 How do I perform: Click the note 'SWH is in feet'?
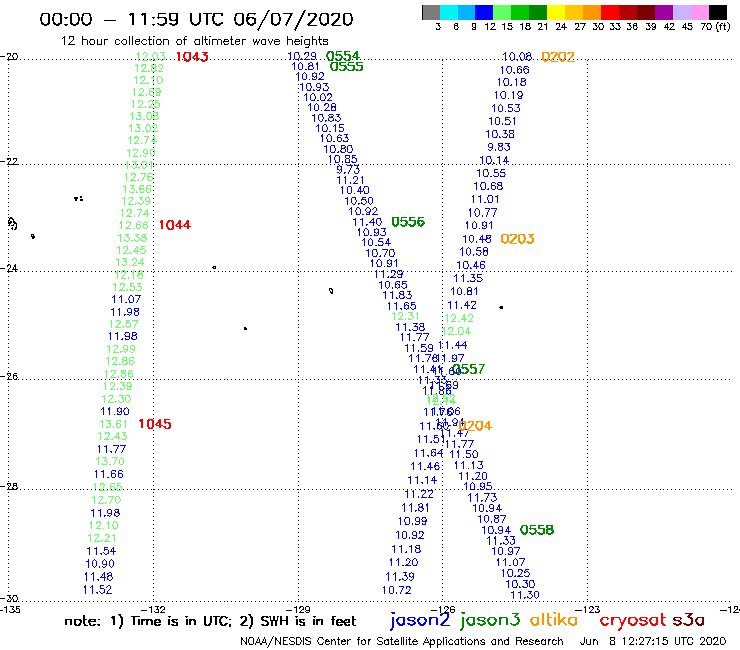coord(308,621)
